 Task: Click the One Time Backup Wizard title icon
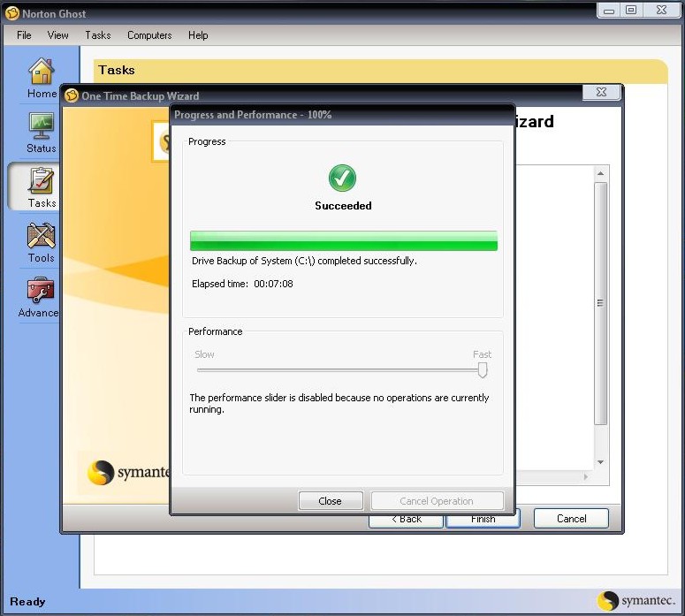point(72,95)
